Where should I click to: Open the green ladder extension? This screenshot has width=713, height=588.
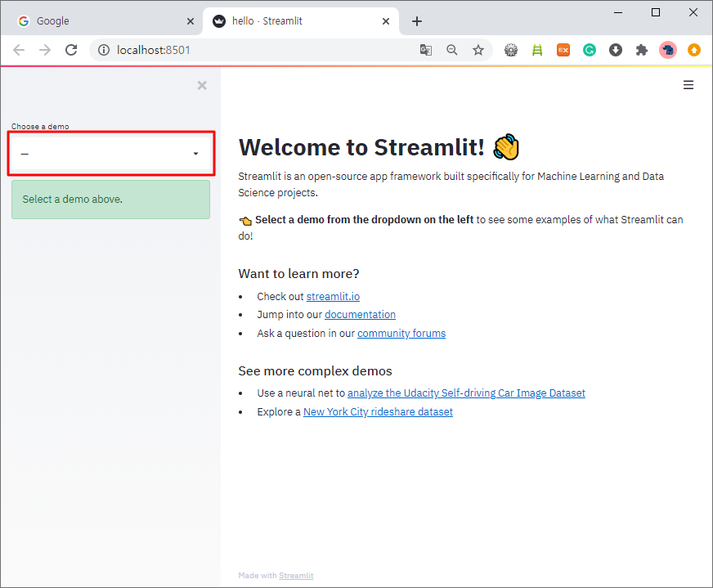point(537,50)
